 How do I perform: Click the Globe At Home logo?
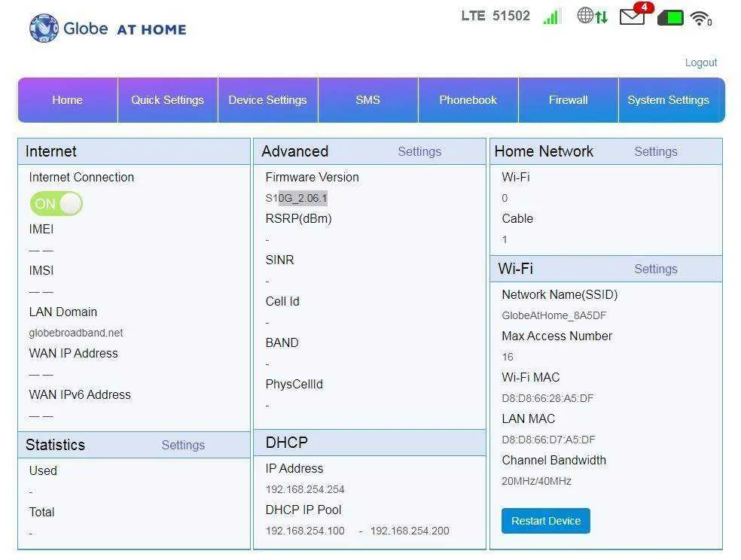pyautogui.click(x=108, y=29)
